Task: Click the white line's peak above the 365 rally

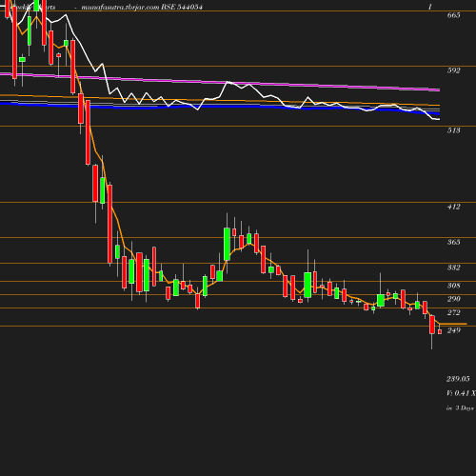Action: pyautogui.click(x=228, y=82)
